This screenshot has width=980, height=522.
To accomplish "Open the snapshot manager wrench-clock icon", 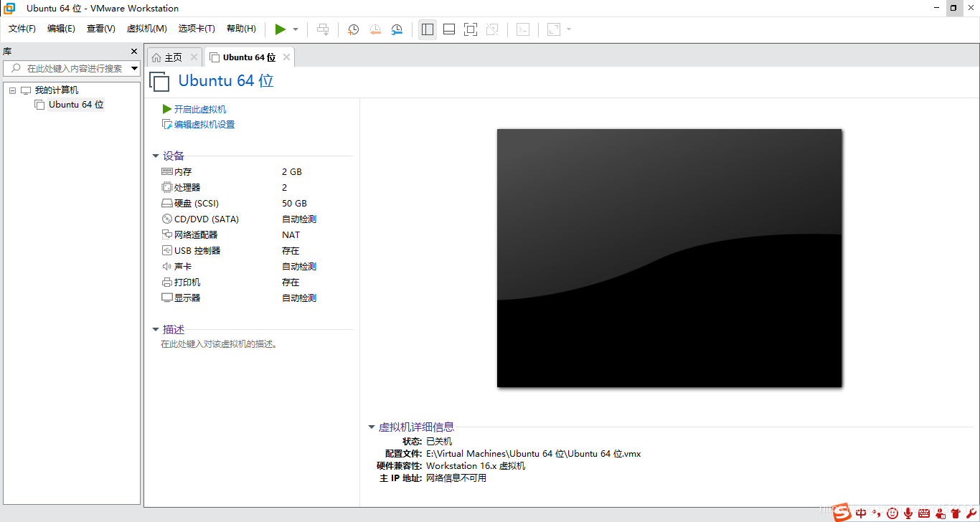I will point(397,29).
